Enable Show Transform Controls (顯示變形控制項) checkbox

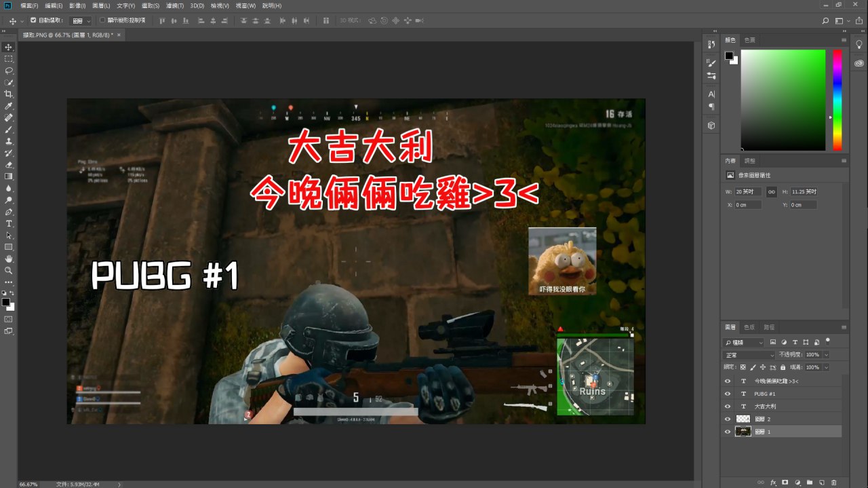click(x=102, y=20)
